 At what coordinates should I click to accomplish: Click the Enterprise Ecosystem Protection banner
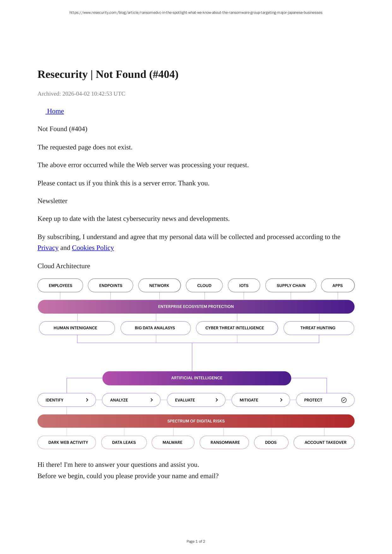[x=196, y=307]
